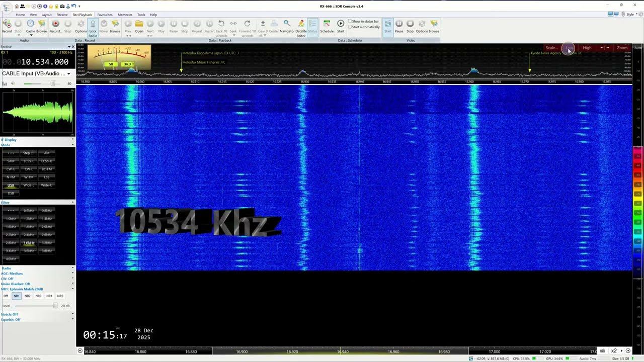Toggle the playback Status panel
The height and width of the screenshot is (362, 644).
pos(312,26)
